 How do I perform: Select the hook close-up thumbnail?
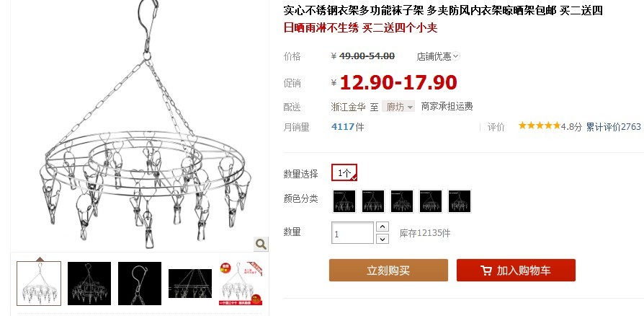pos(140,284)
